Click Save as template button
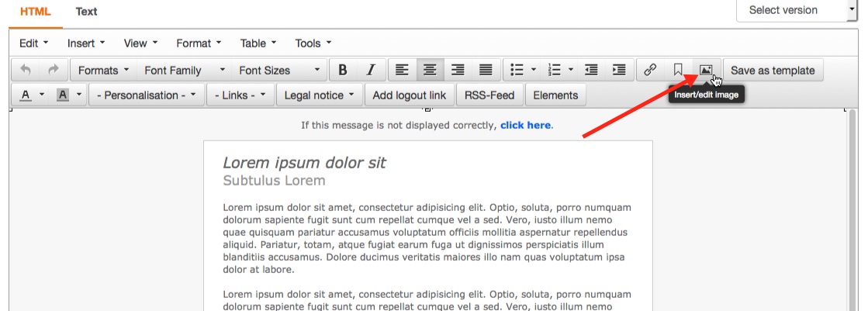The image size is (868, 311). point(773,71)
